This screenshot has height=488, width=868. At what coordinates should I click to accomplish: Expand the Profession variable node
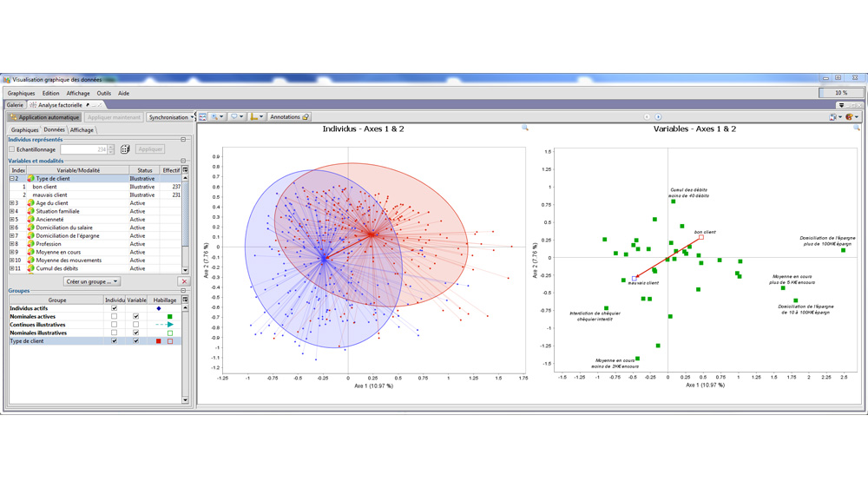[12, 244]
